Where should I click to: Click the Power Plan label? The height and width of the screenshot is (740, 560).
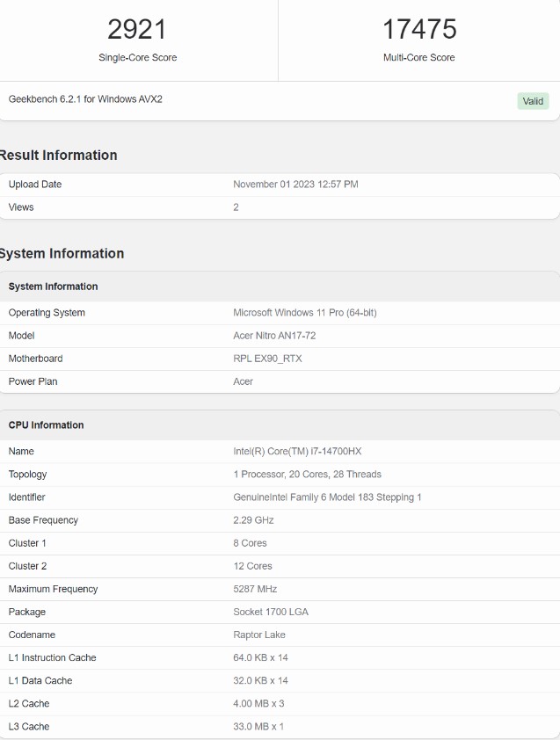pyautogui.click(x=33, y=381)
